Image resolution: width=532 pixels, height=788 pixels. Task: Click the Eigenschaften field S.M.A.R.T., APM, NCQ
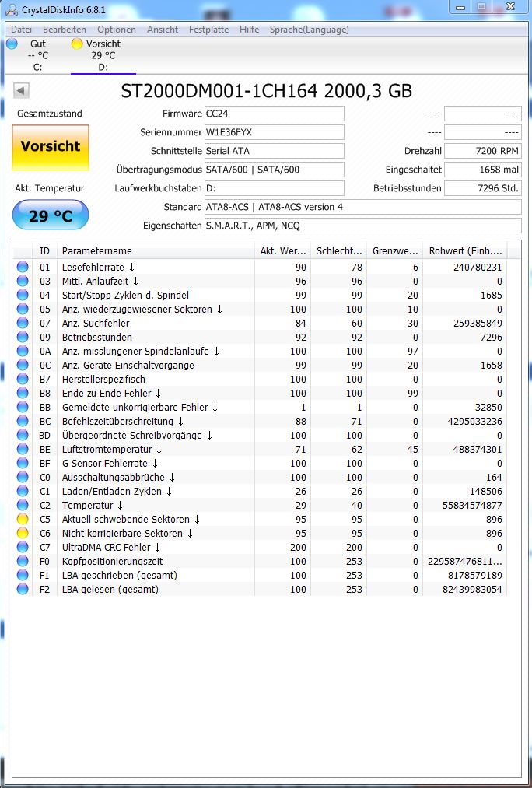pyautogui.click(x=362, y=226)
